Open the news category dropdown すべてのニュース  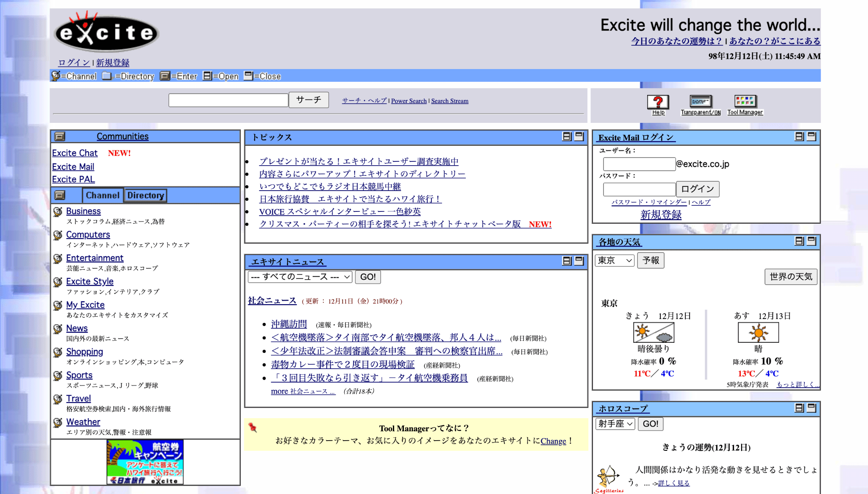(x=300, y=277)
